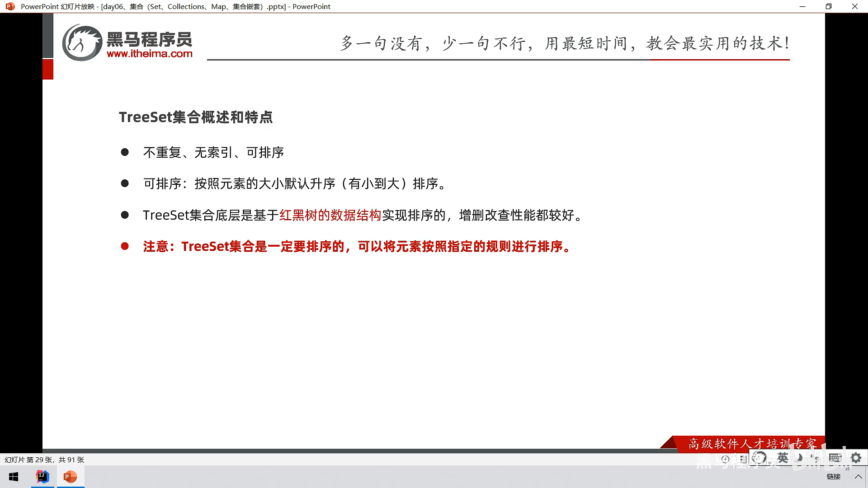The height and width of the screenshot is (488, 868).
Task: Click the input method logo icon
Action: [759, 458]
